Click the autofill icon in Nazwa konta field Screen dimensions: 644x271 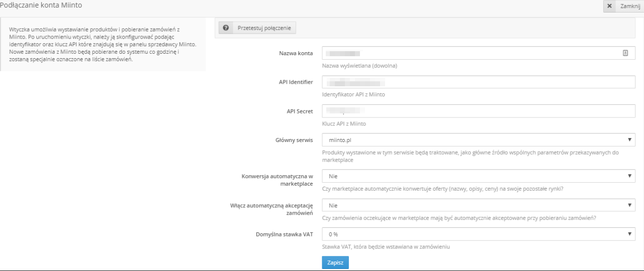click(x=625, y=53)
